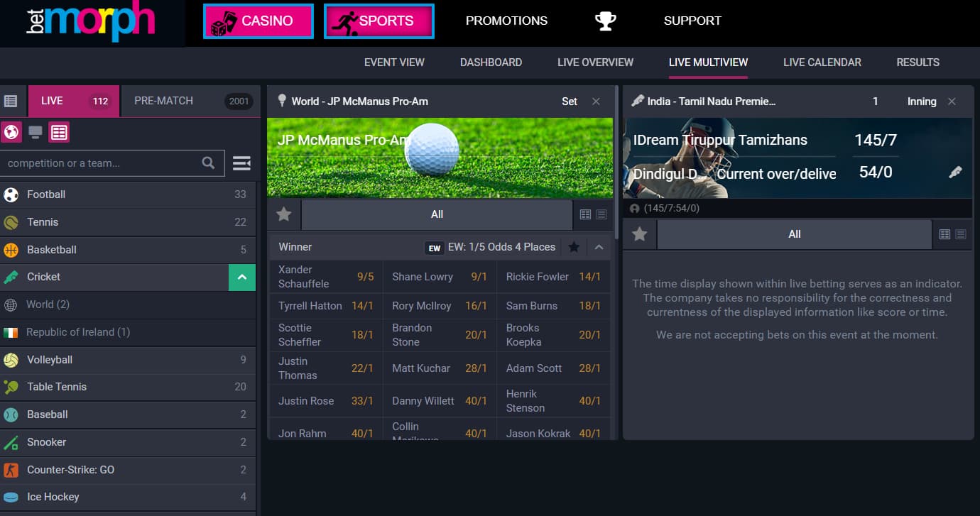Collapse the sidebar using the menu-arrow icon
The image size is (980, 516).
click(241, 163)
